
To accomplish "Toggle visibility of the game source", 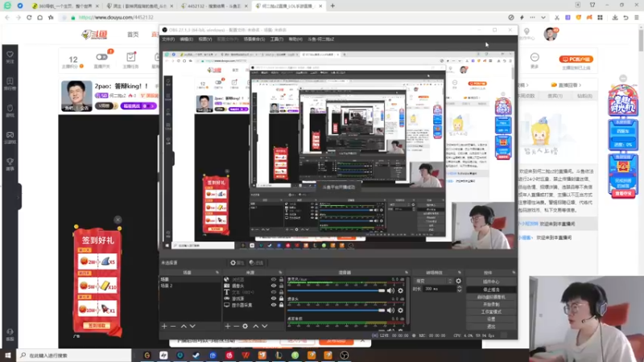I will (274, 298).
